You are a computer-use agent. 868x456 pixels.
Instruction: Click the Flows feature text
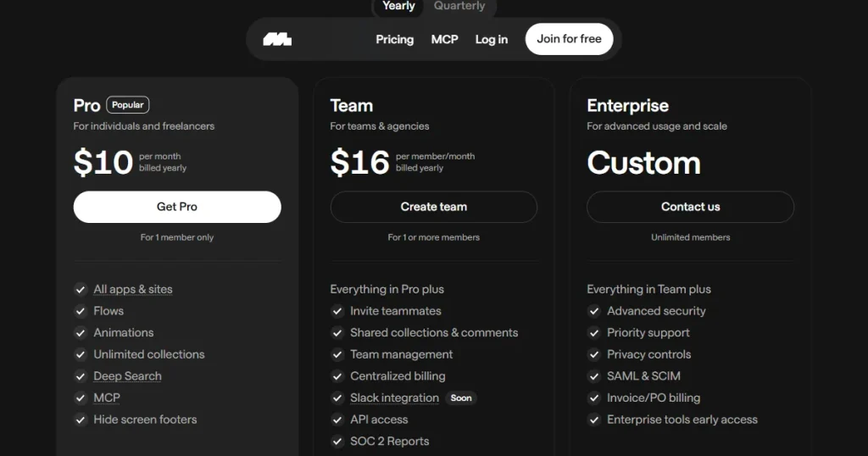[x=108, y=311]
